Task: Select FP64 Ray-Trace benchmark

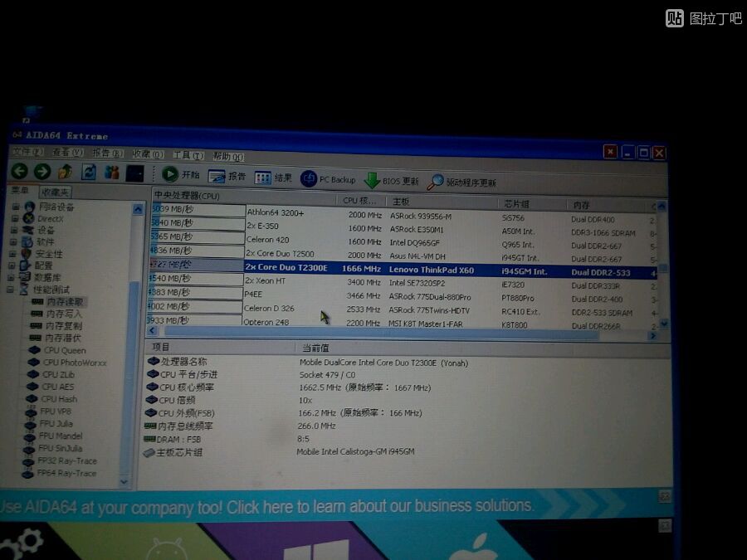Action: (x=66, y=473)
